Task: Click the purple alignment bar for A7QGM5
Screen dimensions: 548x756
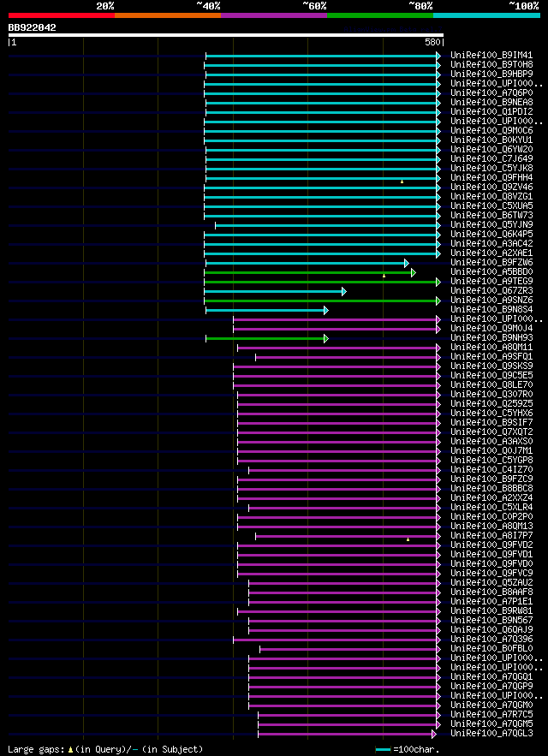Action: [348, 725]
